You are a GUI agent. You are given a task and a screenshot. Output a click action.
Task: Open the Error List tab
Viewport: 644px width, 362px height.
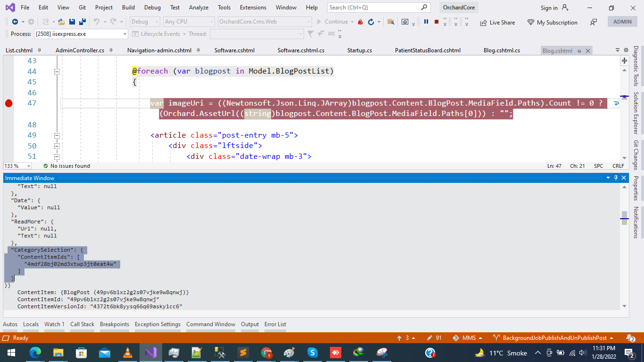point(275,324)
